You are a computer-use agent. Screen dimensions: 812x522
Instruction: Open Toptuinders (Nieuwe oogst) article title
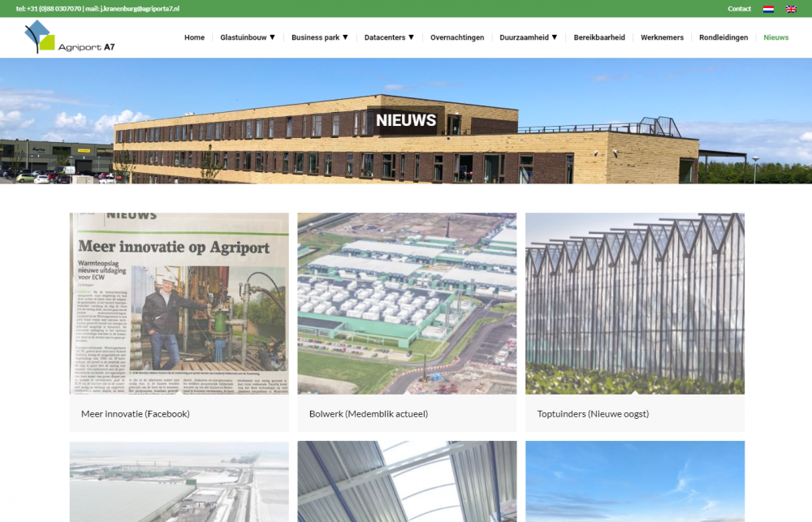point(593,414)
